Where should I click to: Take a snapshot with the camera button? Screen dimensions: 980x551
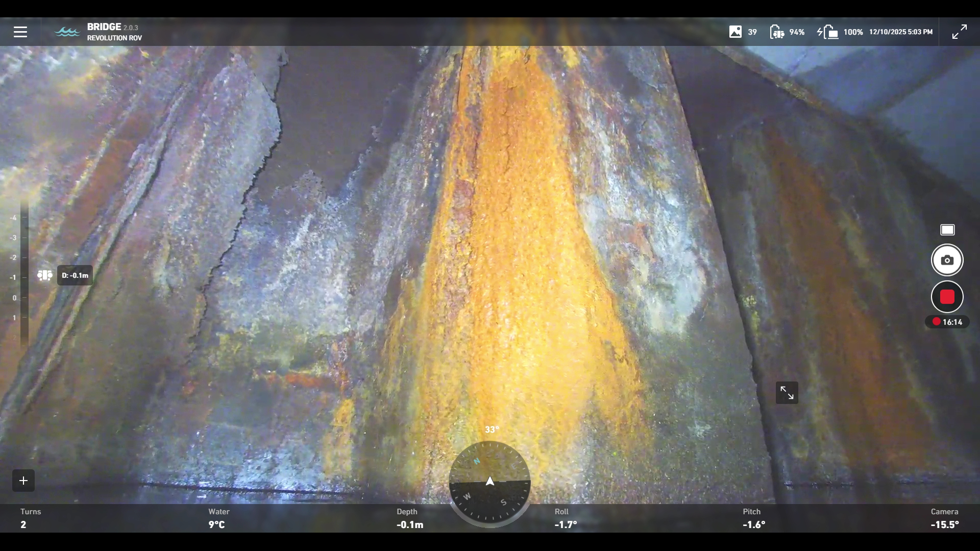point(947,260)
